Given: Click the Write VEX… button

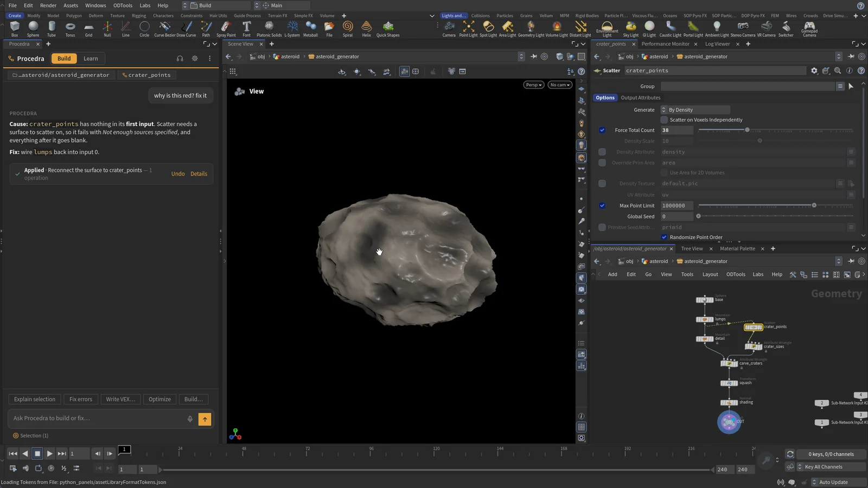Looking at the screenshot, I should pyautogui.click(x=120, y=399).
